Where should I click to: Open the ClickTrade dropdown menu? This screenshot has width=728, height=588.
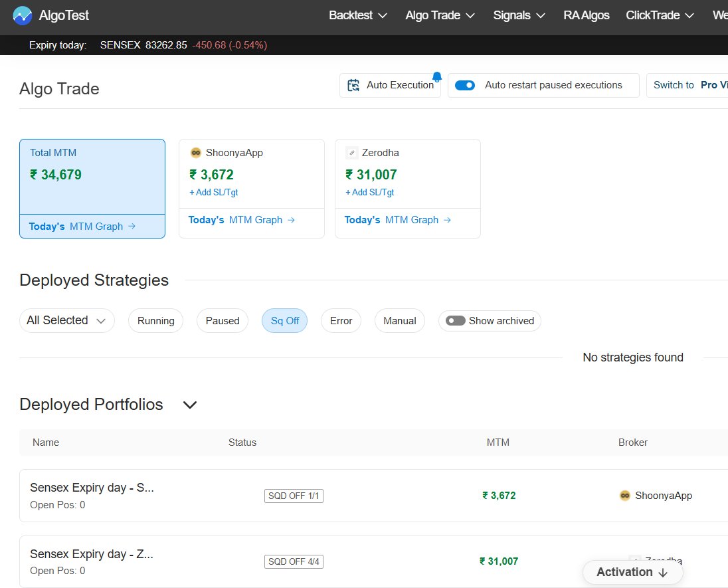point(659,15)
